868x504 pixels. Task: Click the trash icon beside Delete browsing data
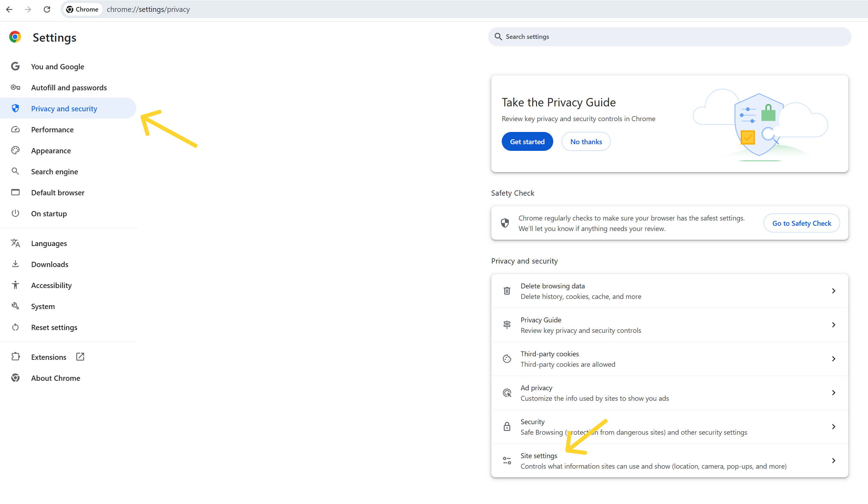507,291
